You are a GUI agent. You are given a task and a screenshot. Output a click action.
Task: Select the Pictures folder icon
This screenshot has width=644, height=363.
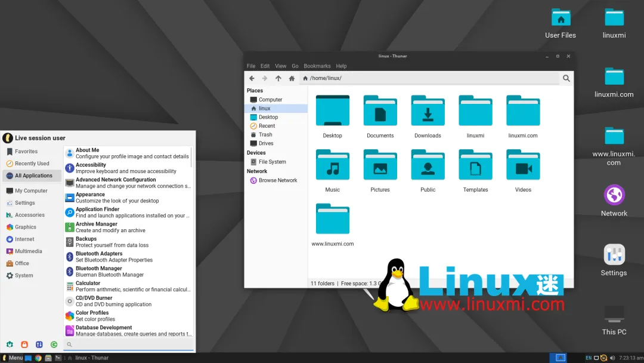point(380,165)
